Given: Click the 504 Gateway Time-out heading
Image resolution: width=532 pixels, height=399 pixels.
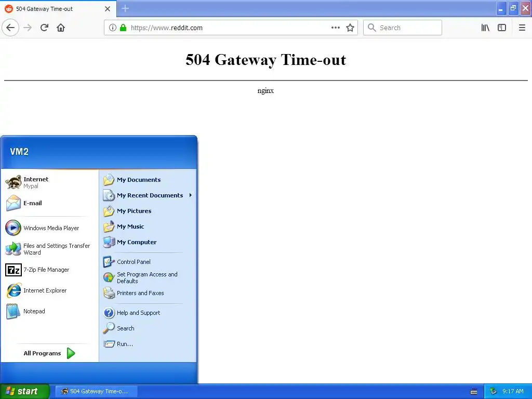Looking at the screenshot, I should [x=265, y=60].
